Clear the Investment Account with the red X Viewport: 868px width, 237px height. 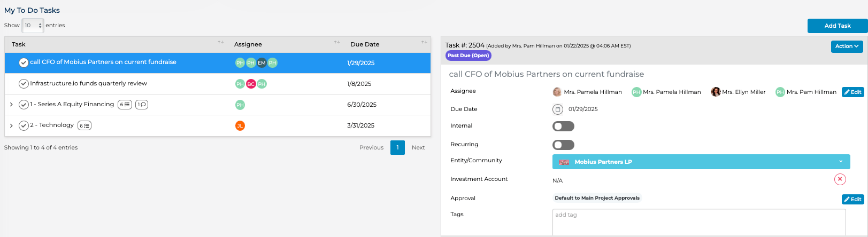point(840,179)
